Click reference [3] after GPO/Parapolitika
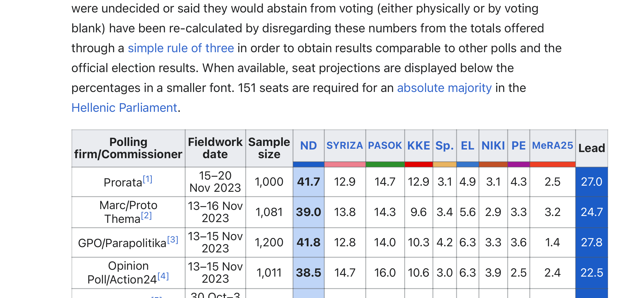The height and width of the screenshot is (298, 644). pos(173,240)
